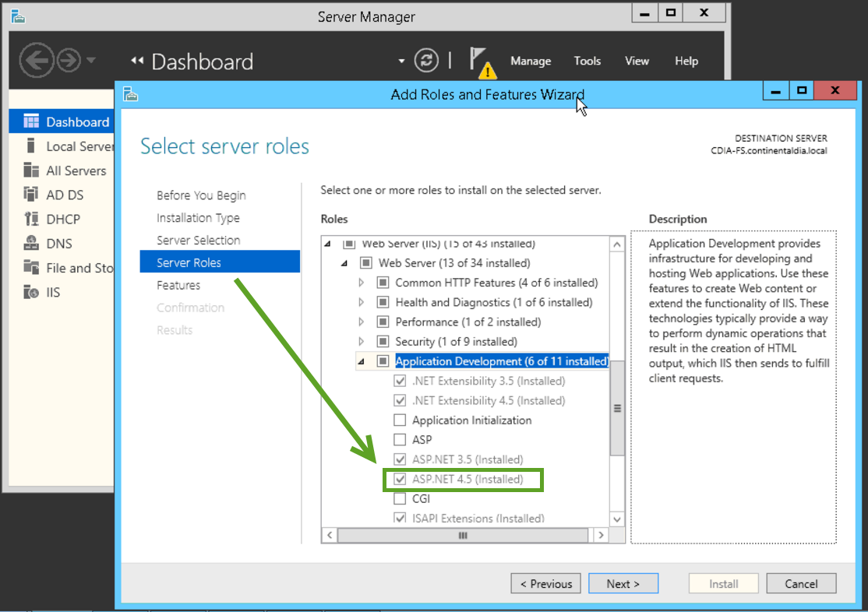The image size is (868, 612).
Task: Maximize the Add Roles and Features Wizard
Action: coord(802,90)
